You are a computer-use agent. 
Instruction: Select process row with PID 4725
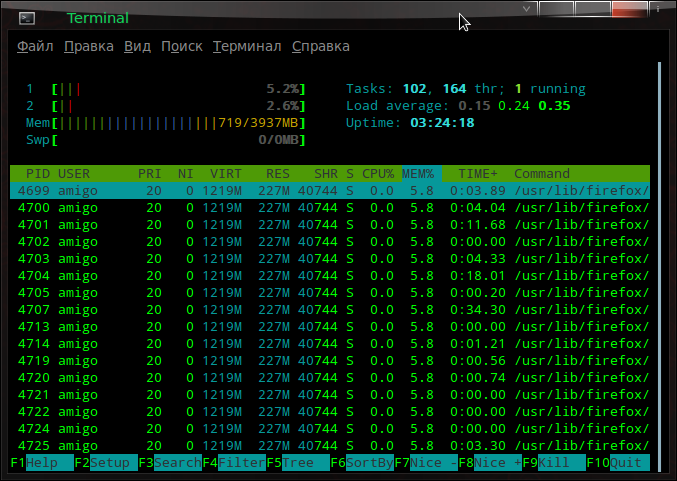[x=330, y=446]
